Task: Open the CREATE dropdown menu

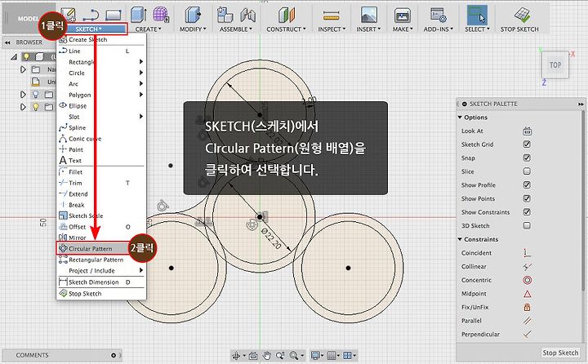Action: [148, 29]
